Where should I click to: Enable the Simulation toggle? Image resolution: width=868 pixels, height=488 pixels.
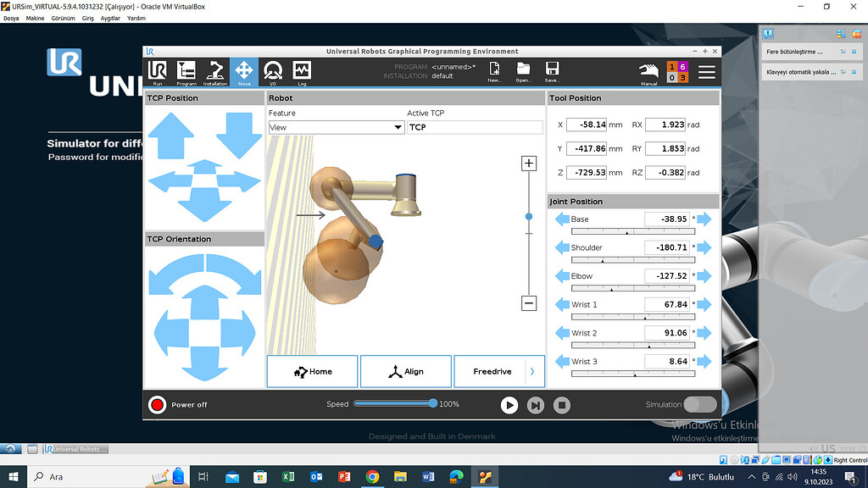coord(700,405)
